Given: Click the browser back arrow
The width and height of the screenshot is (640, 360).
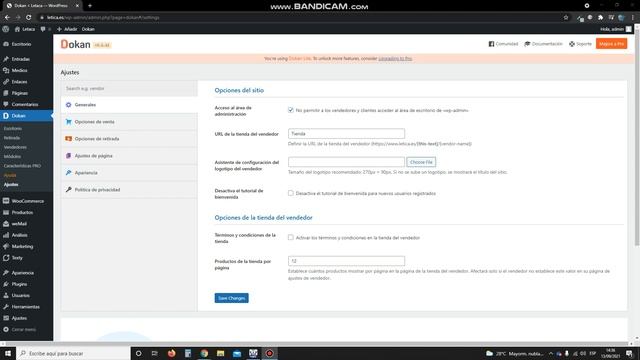Looking at the screenshot, I should (7, 18).
